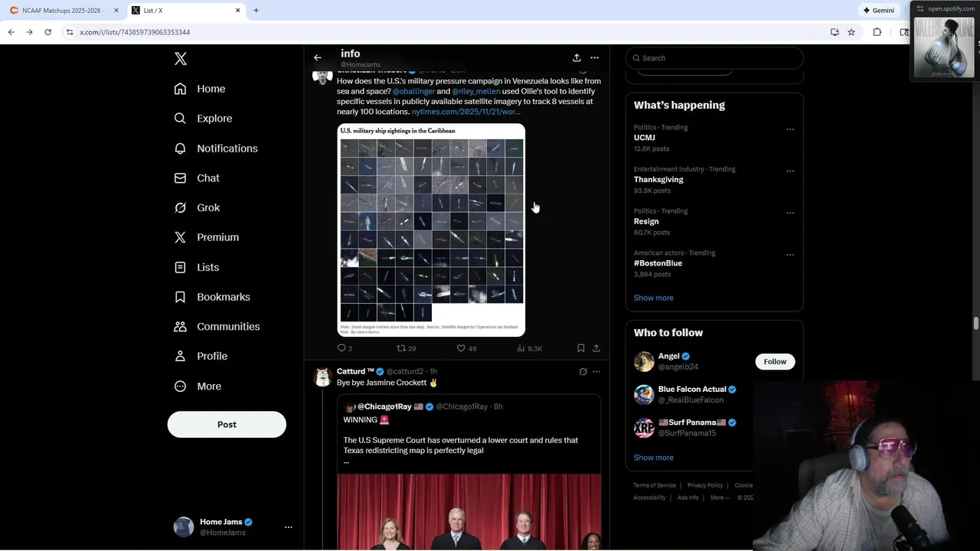
Task: Open Resign trend options menu
Action: coord(790,213)
